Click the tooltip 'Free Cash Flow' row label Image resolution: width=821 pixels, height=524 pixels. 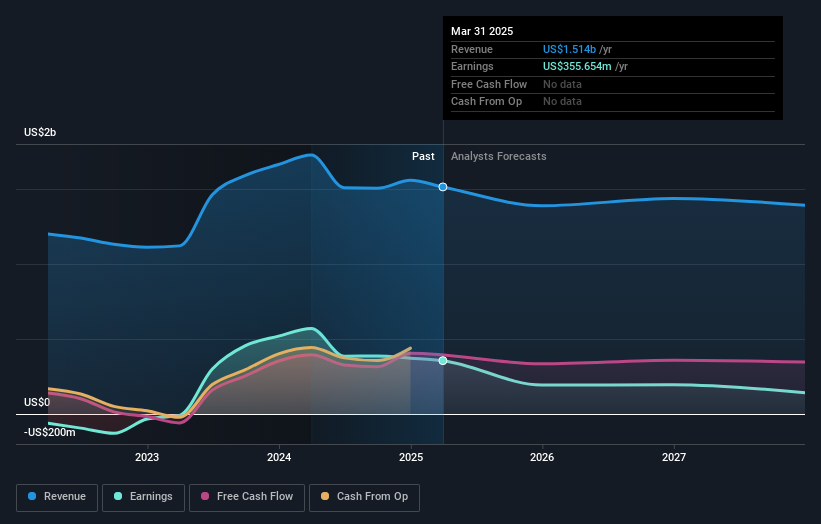click(x=489, y=84)
